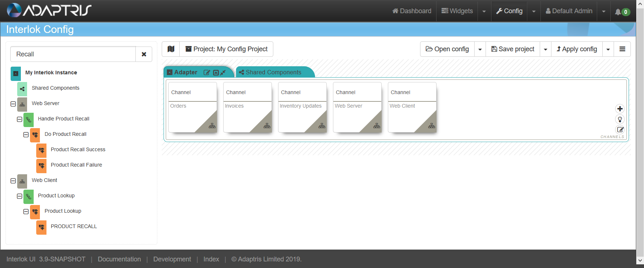Image resolution: width=644 pixels, height=268 pixels.
Task: Open the Documentation footer link
Action: pyautogui.click(x=119, y=259)
